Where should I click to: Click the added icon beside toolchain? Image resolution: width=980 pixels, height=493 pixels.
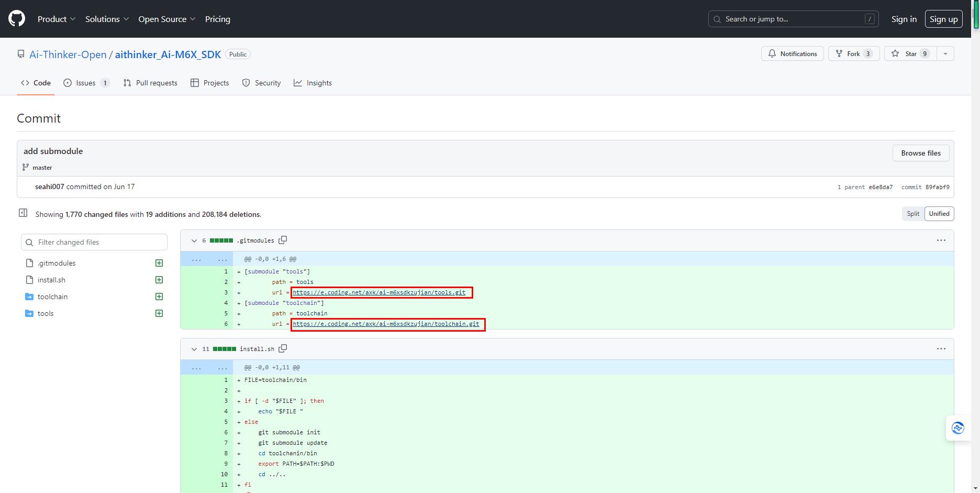pyautogui.click(x=159, y=297)
